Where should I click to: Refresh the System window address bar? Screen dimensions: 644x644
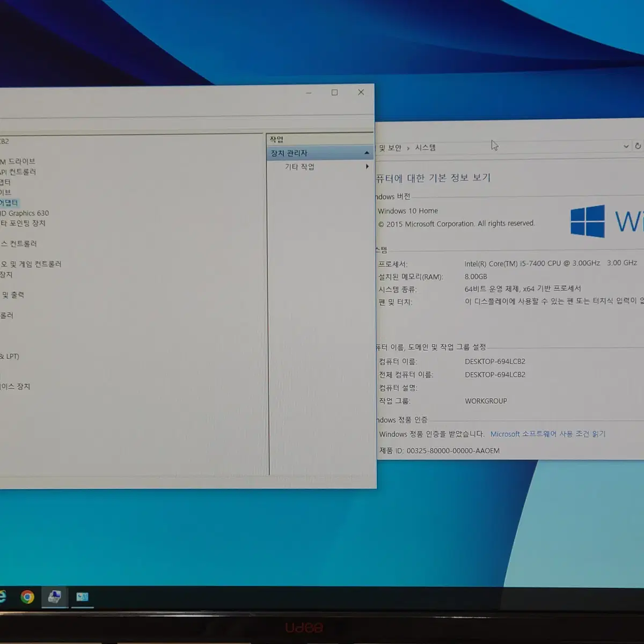[638, 146]
